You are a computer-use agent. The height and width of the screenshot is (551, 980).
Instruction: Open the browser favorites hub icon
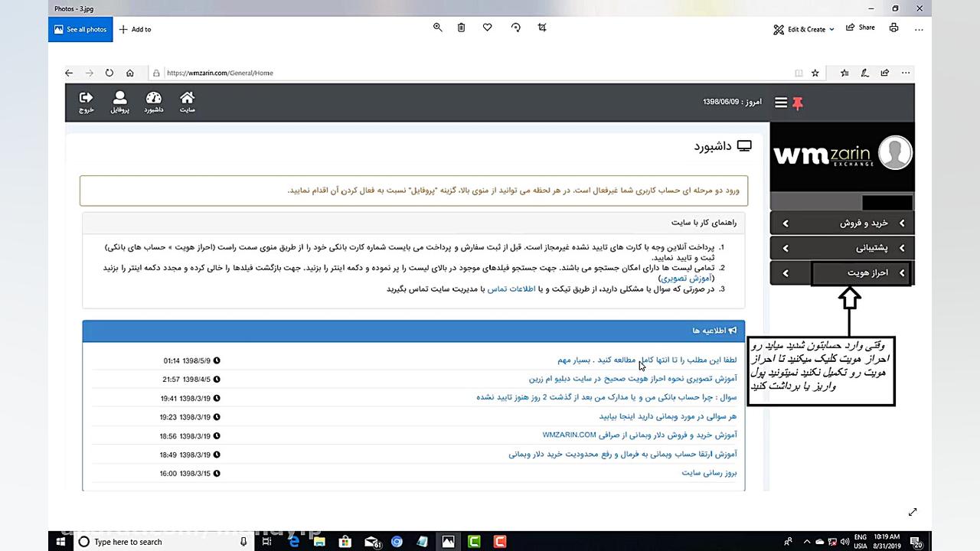click(844, 73)
